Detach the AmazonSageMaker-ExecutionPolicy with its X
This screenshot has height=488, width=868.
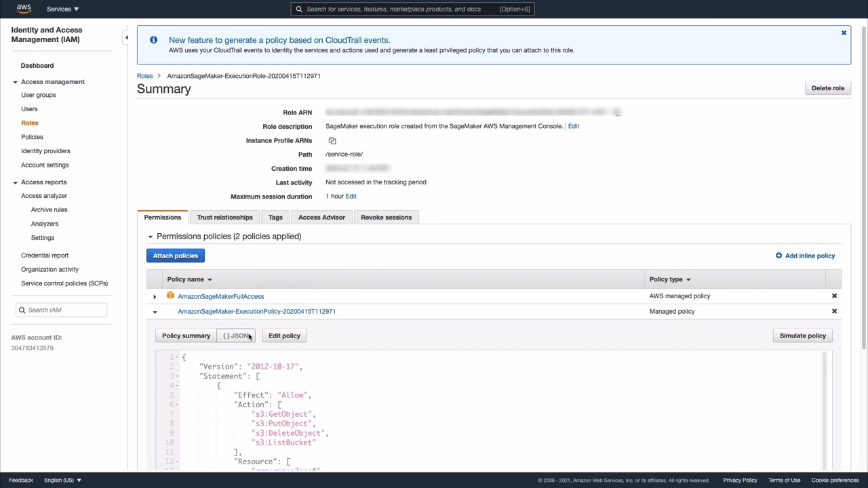click(834, 311)
